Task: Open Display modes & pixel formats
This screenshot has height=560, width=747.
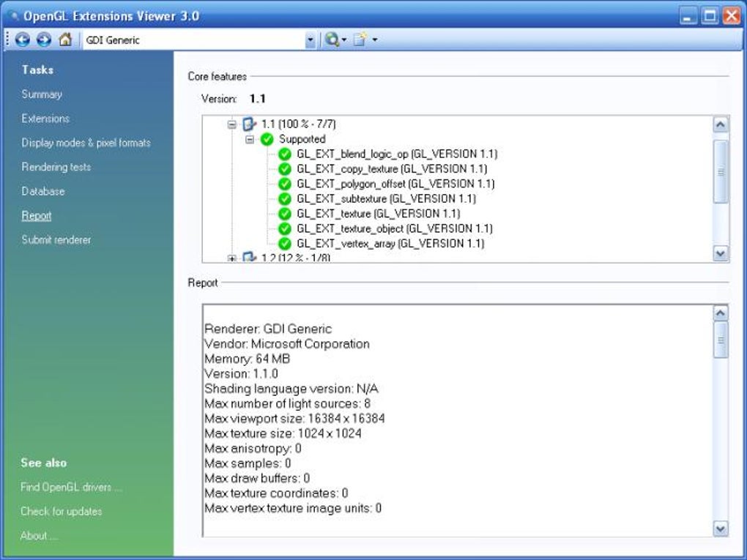Action: pyautogui.click(x=86, y=143)
